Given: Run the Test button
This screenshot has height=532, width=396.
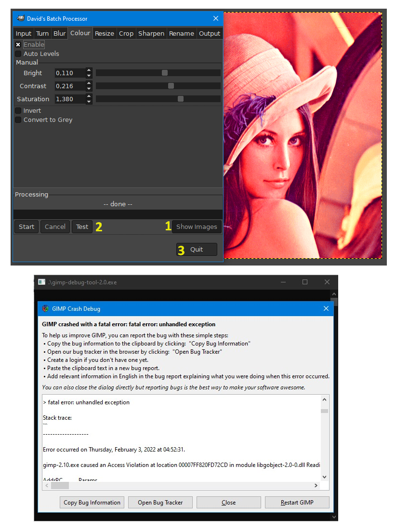Looking at the screenshot, I should [82, 226].
